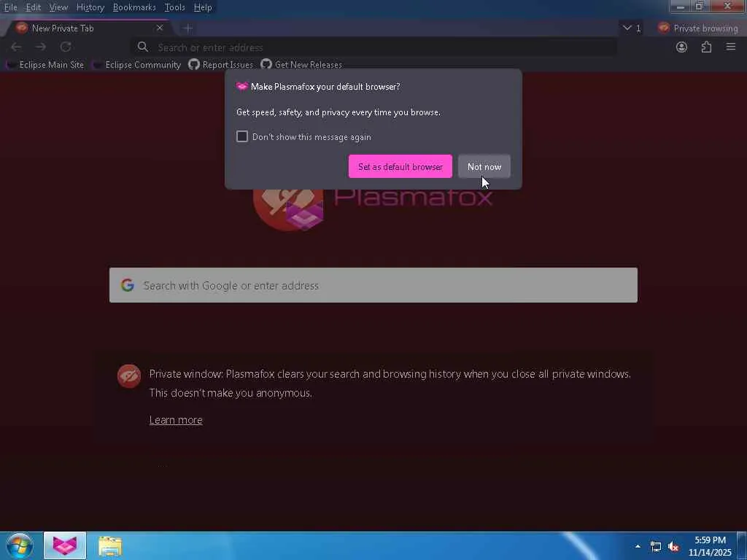The width and height of the screenshot is (747, 560).
Task: Open Eclipse Main Site bookmark
Action: [x=46, y=64]
